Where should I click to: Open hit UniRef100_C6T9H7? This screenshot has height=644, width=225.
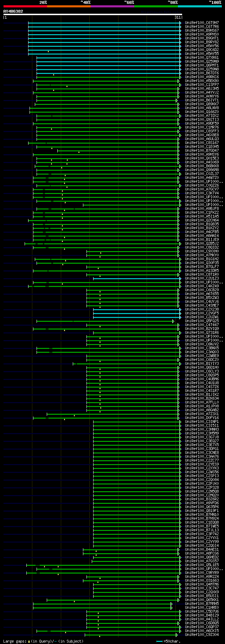202,23
